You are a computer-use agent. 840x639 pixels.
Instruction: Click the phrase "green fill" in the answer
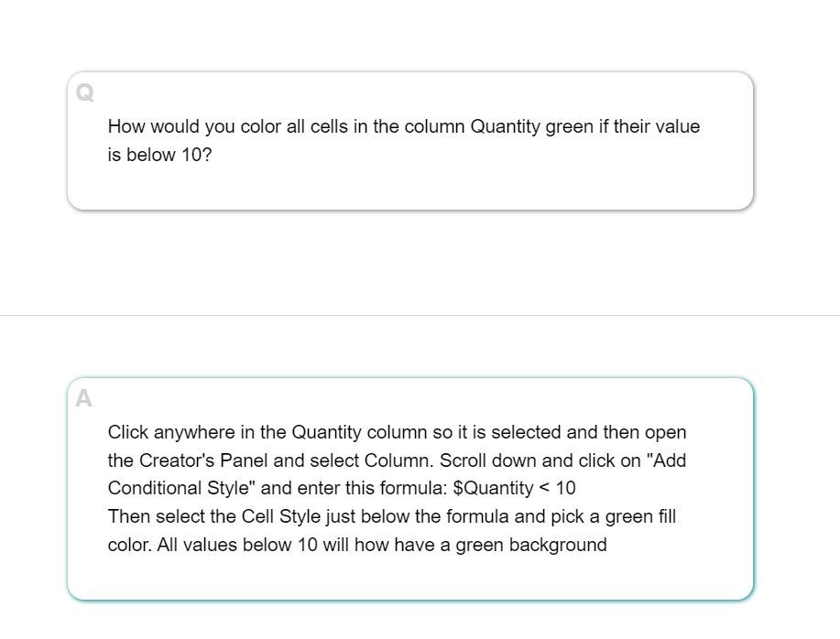click(x=640, y=517)
